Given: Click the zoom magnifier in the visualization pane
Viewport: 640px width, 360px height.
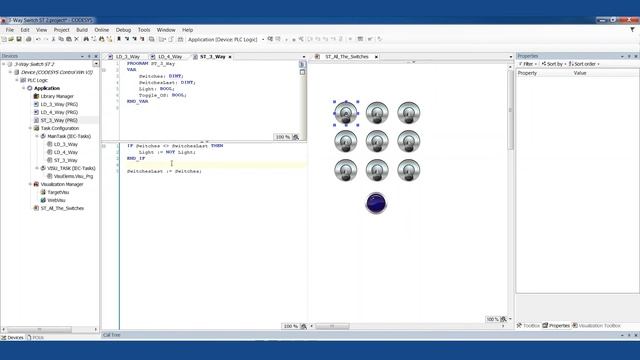Looking at the screenshot, I should click(504, 319).
